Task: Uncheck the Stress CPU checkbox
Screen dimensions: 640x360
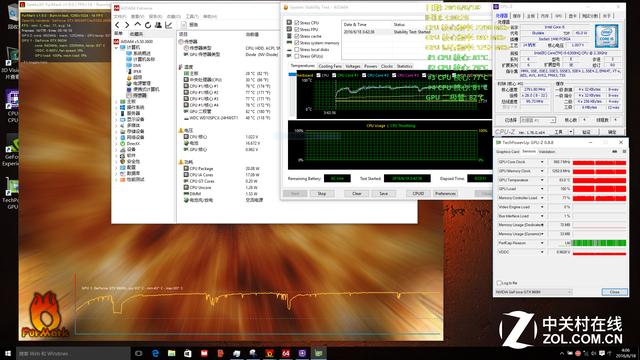Action: [297, 23]
